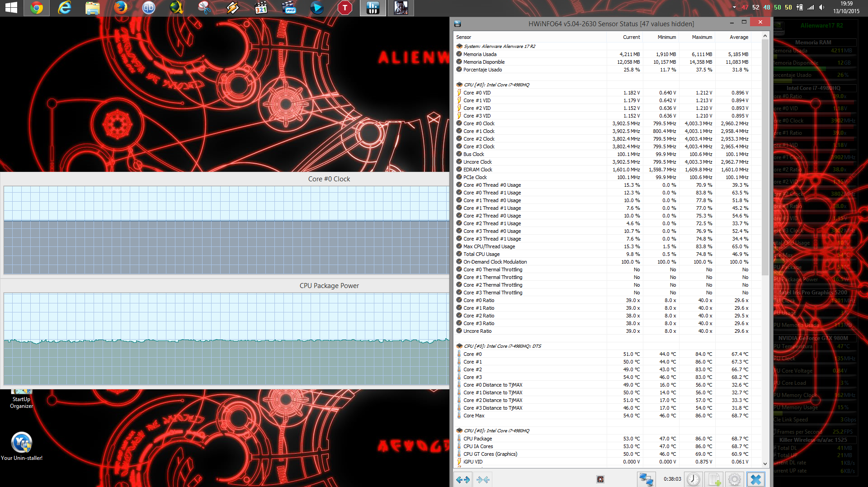868x487 pixels.
Task: Open the PRO video clapperboard app in the taskbar
Action: (x=289, y=8)
